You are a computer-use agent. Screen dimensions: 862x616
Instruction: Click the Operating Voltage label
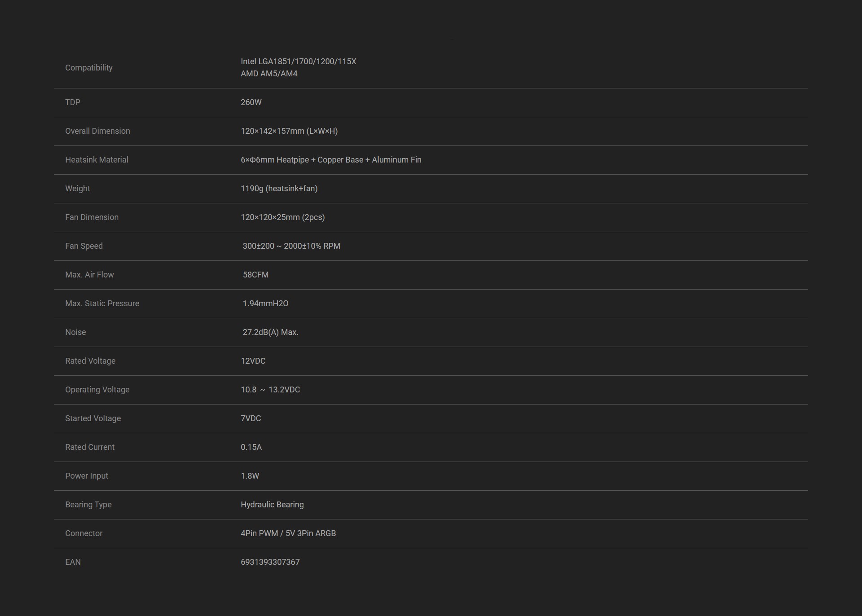point(97,390)
